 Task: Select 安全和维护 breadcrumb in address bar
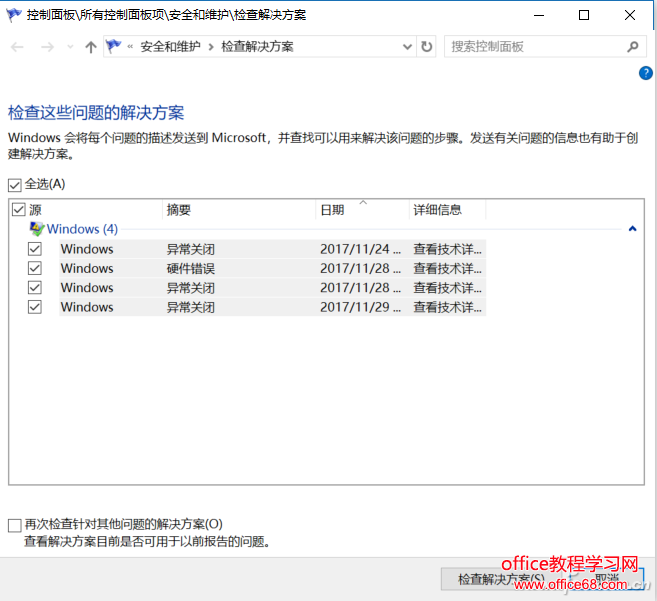[x=171, y=47]
